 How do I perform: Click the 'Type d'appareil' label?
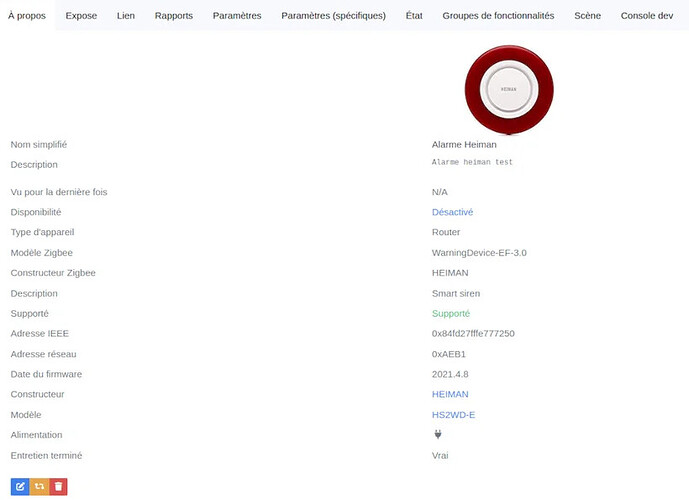42,232
